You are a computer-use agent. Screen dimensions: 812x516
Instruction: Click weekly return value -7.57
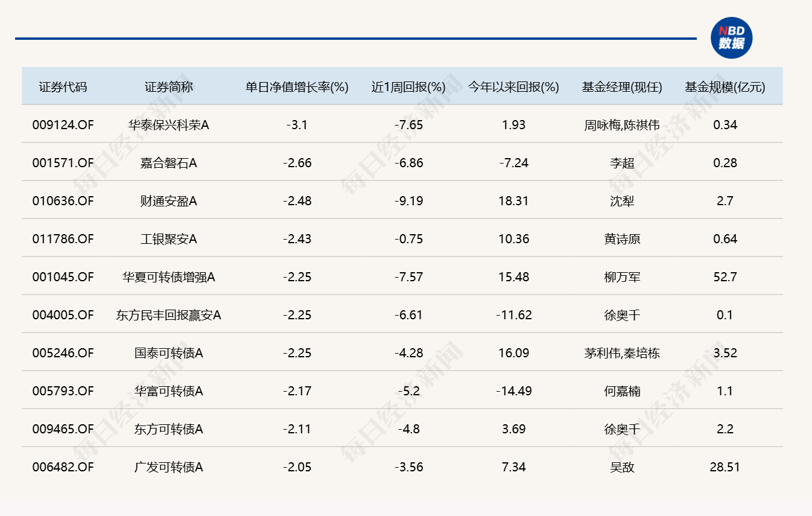tap(408, 277)
